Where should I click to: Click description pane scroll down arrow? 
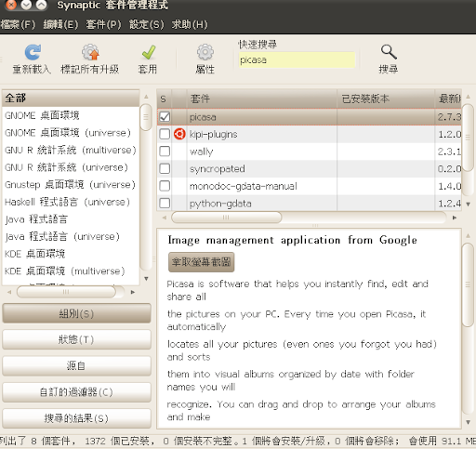pos(468,422)
